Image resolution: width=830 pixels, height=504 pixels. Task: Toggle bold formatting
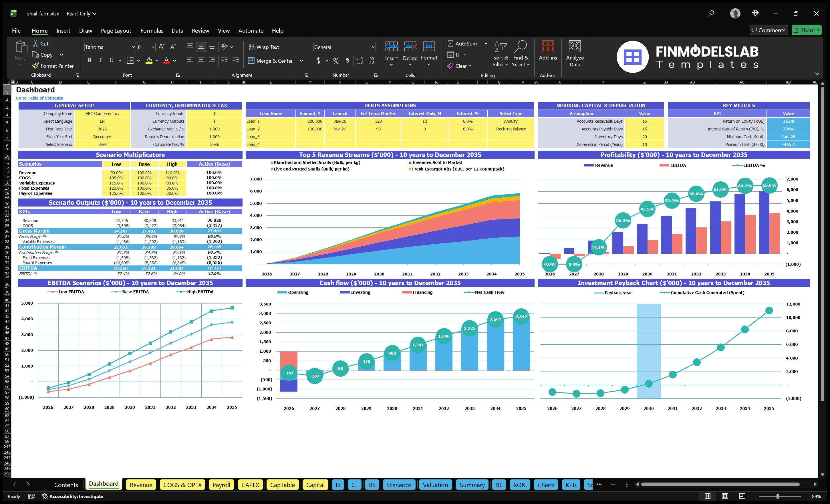89,60
